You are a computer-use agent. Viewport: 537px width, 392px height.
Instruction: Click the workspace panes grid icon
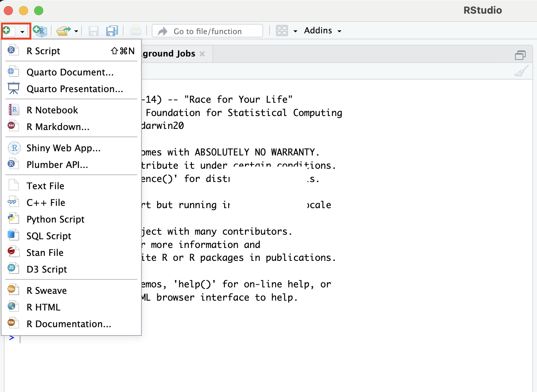tap(282, 31)
